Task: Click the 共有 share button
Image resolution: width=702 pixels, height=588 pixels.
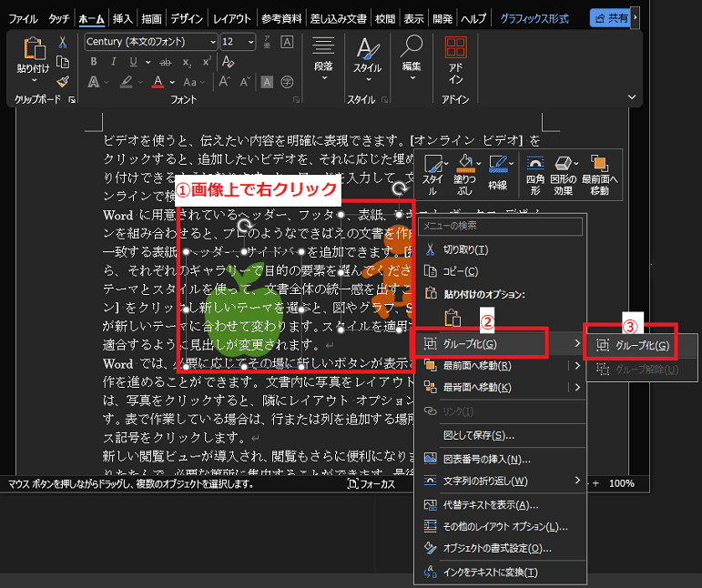Action: pos(611,17)
